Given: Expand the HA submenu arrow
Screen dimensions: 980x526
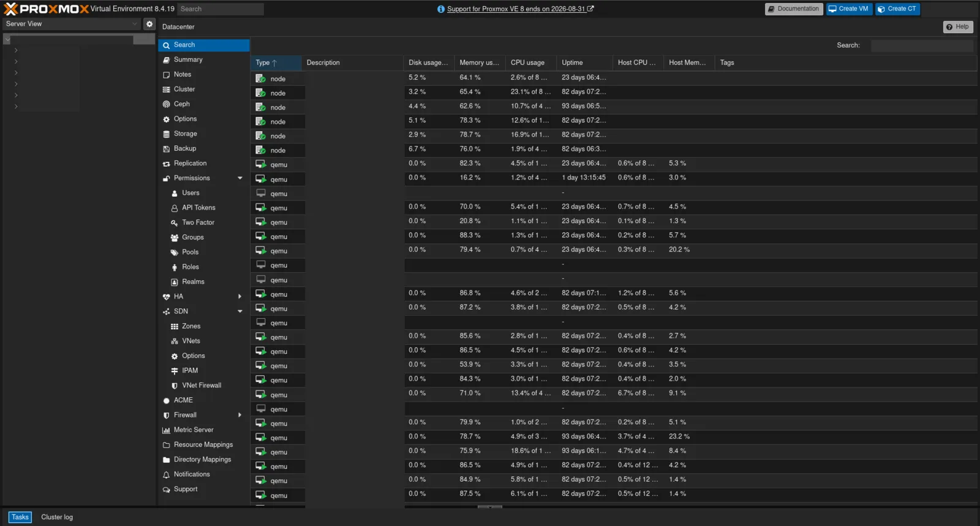Looking at the screenshot, I should pyautogui.click(x=240, y=297).
